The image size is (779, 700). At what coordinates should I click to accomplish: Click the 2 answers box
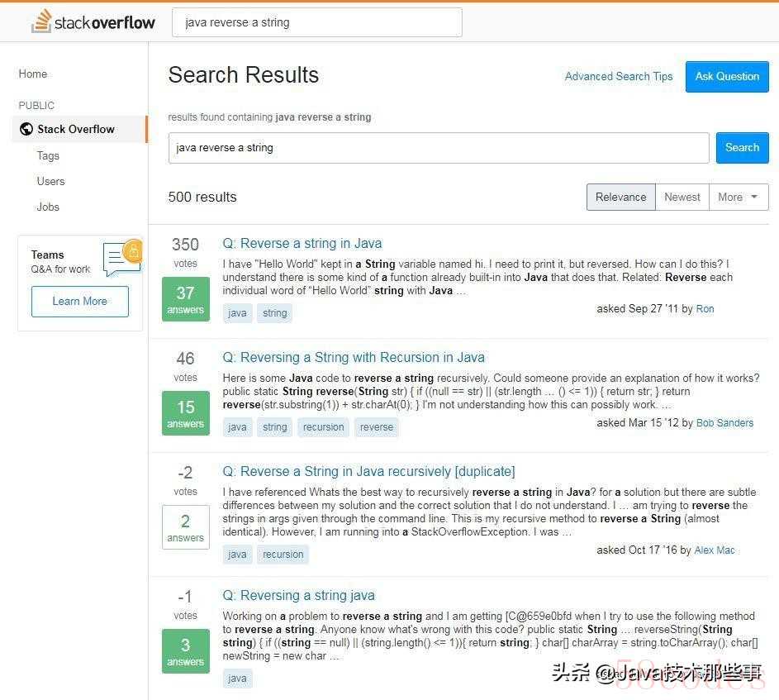186,527
